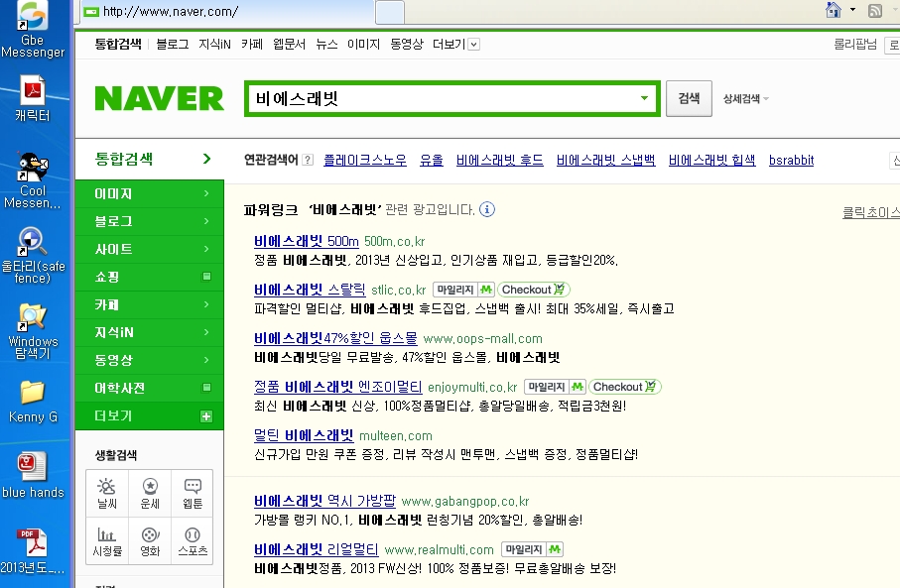Click the browser home icon
Image resolution: width=900 pixels, height=588 pixels.
(833, 10)
